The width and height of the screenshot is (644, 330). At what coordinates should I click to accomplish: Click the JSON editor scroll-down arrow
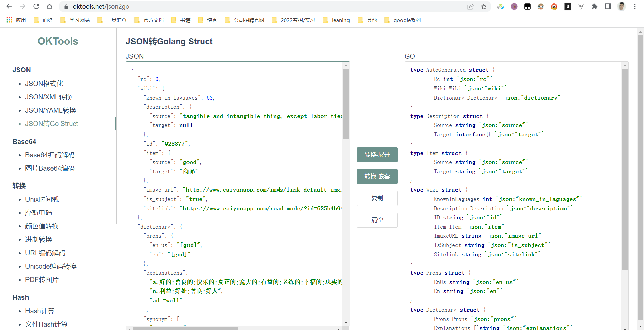[346, 323]
